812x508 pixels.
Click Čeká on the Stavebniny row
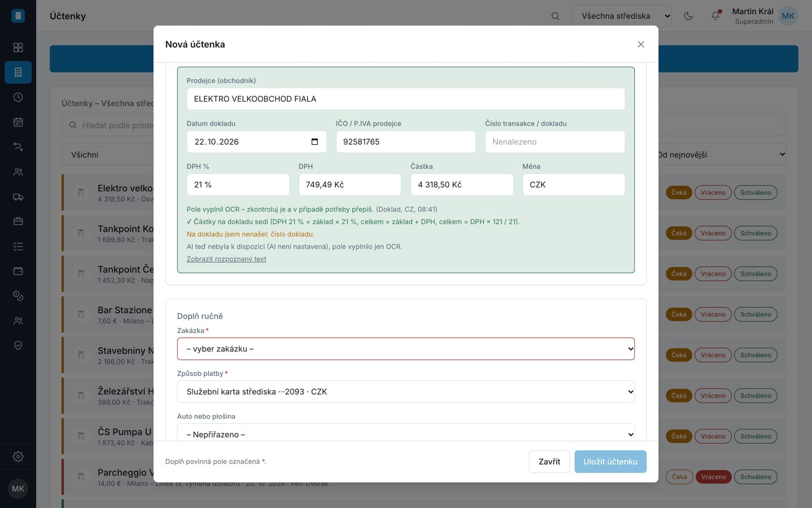679,355
